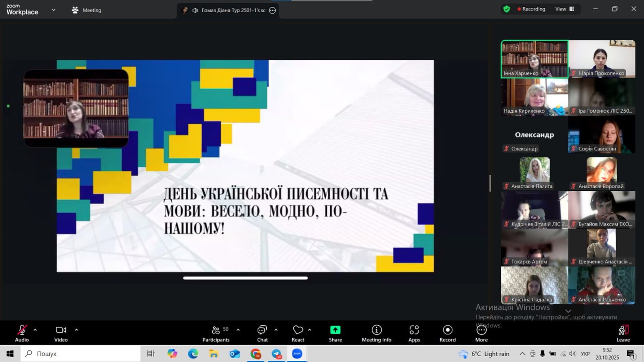Image resolution: width=644 pixels, height=362 pixels.
Task: Click the green Share screen button
Action: click(x=335, y=330)
